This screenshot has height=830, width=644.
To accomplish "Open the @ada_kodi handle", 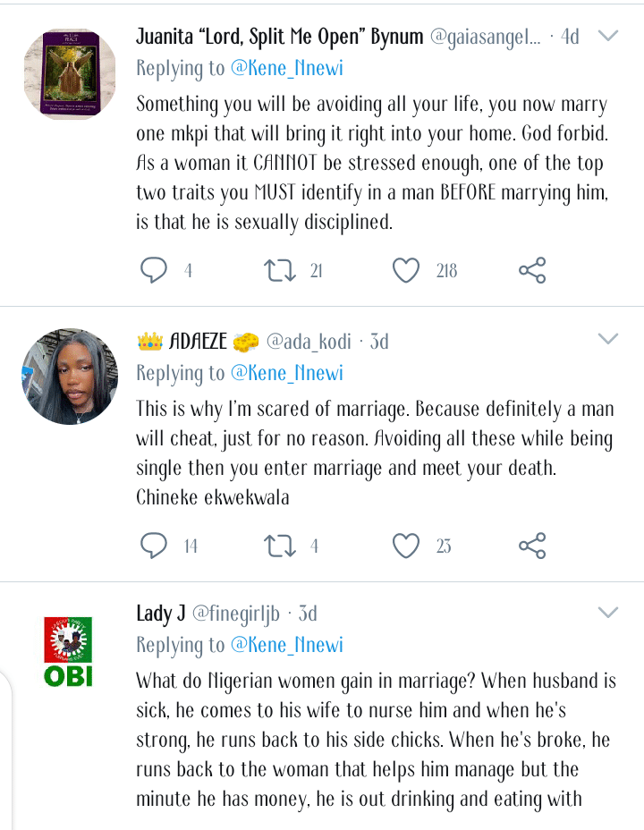I will [309, 341].
